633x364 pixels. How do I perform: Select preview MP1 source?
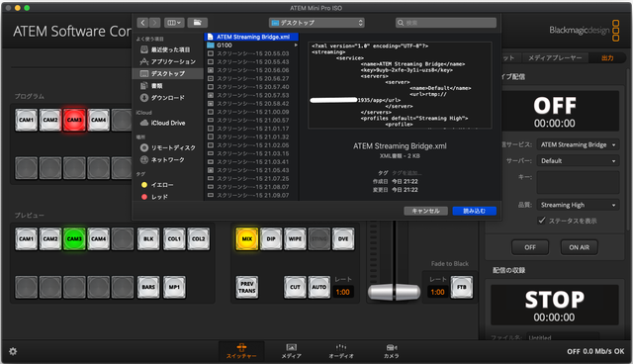[x=174, y=287]
